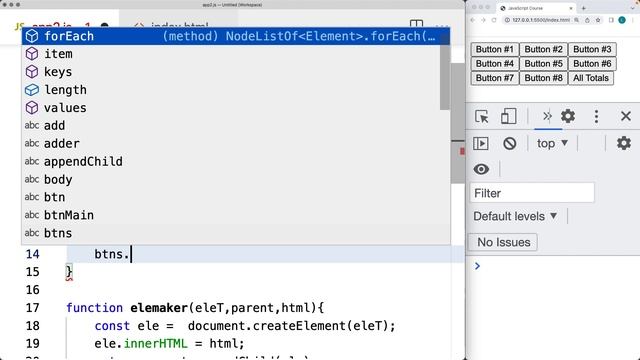Screen dimensions: 640x360
Task: Open console settings gear
Action: tap(624, 143)
